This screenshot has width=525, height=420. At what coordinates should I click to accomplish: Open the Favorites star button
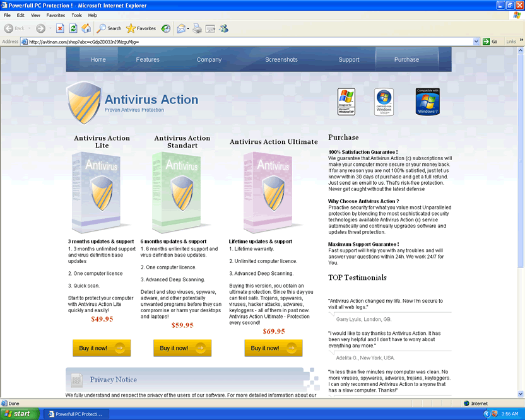[x=141, y=28]
